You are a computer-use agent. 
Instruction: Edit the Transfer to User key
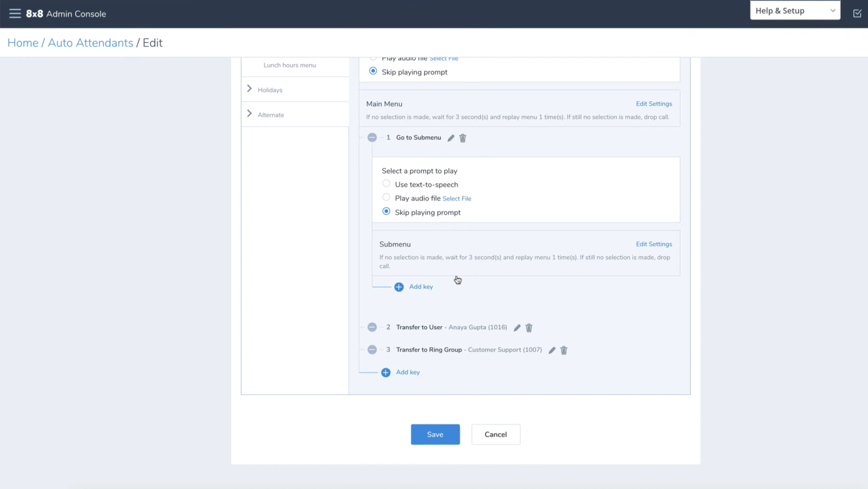tap(517, 328)
